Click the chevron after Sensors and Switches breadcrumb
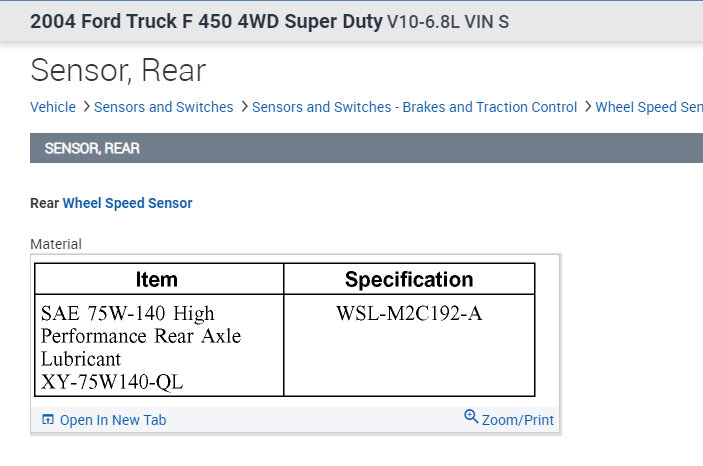The width and height of the screenshot is (703, 466). 245,106
